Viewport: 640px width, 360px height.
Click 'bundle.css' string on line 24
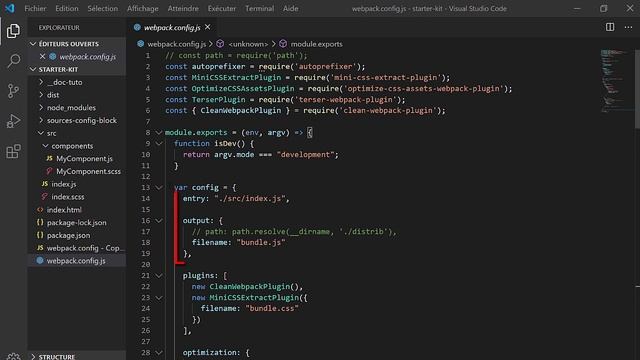[x=272, y=309]
